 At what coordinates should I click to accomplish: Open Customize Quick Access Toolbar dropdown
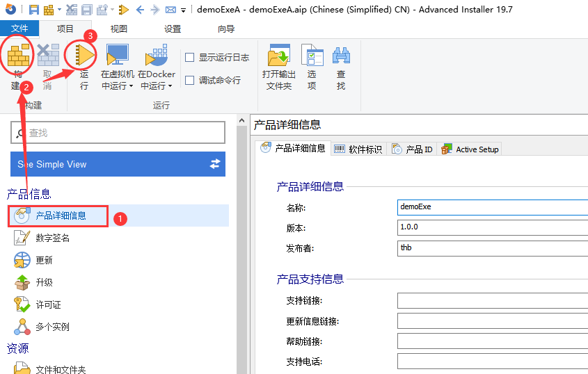184,10
